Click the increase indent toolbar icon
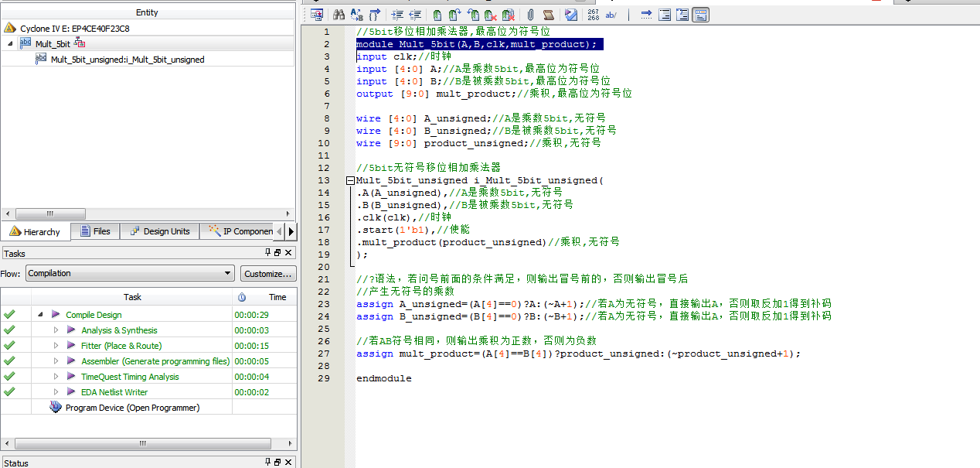 [397, 15]
